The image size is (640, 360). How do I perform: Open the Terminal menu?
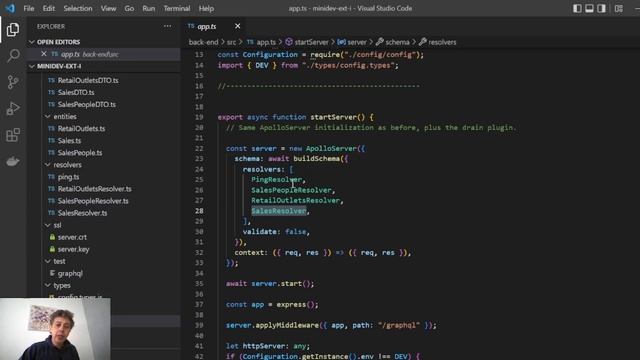tap(177, 8)
